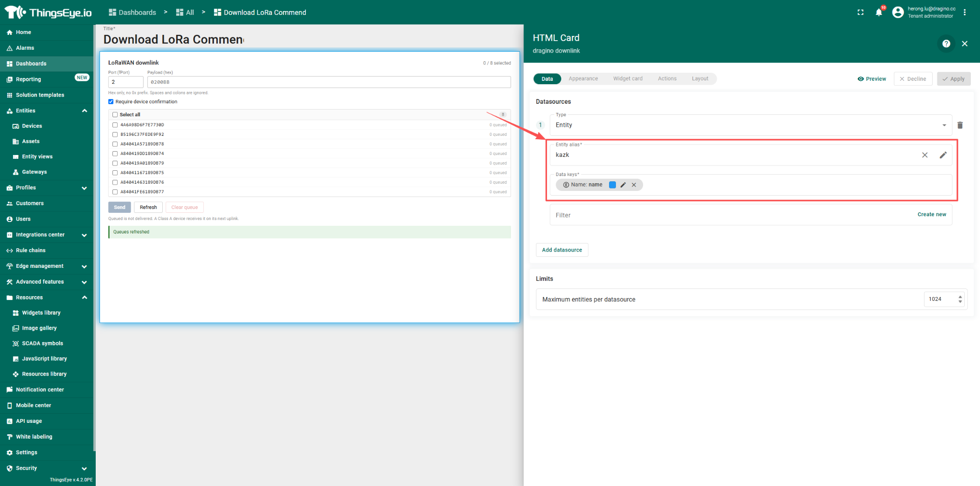Open Alarms in the sidebar
The height and width of the screenshot is (486, 980).
tap(46, 48)
